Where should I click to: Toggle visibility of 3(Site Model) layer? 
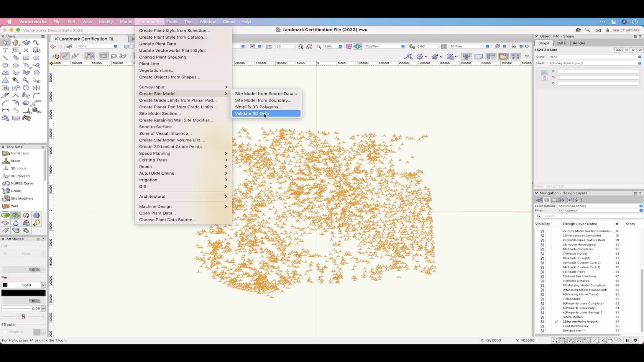(542, 317)
